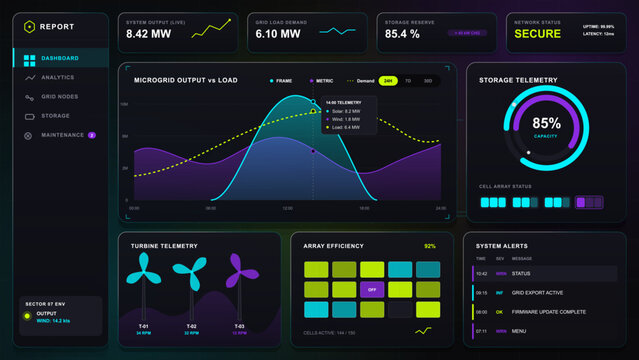The width and height of the screenshot is (639, 360).
Task: Click the T-01 turbine graphic
Action: click(143, 285)
